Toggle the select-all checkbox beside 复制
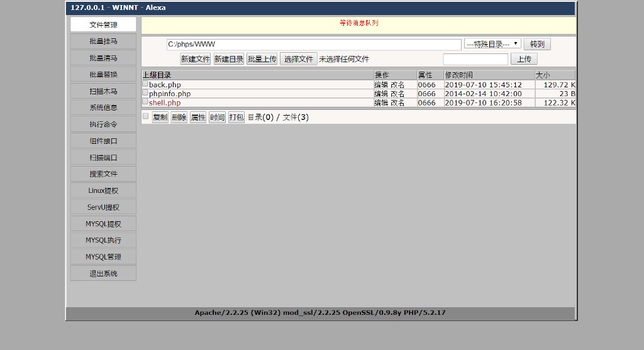The width and height of the screenshot is (644, 350). 146,116
